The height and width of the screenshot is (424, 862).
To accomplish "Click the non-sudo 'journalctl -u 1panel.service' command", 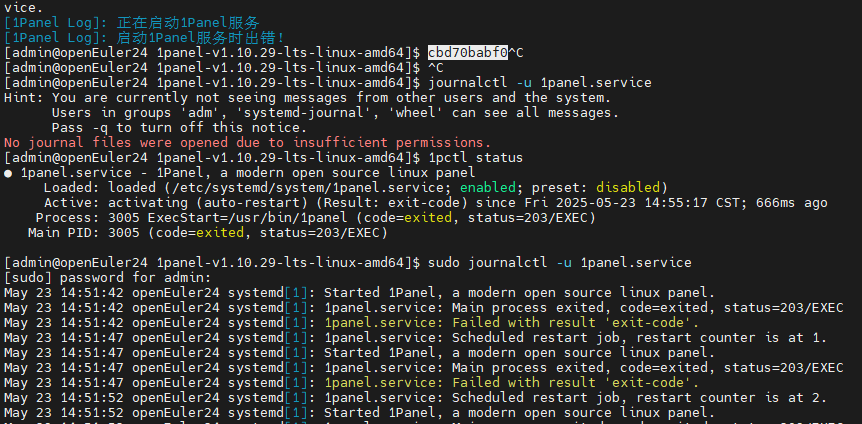I will tap(540, 83).
